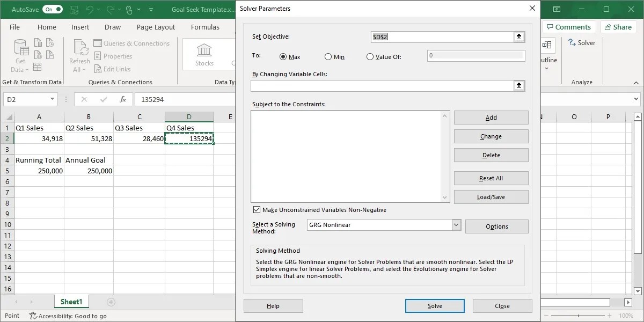
Task: Open the Solving Method dropdown
Action: [456, 224]
